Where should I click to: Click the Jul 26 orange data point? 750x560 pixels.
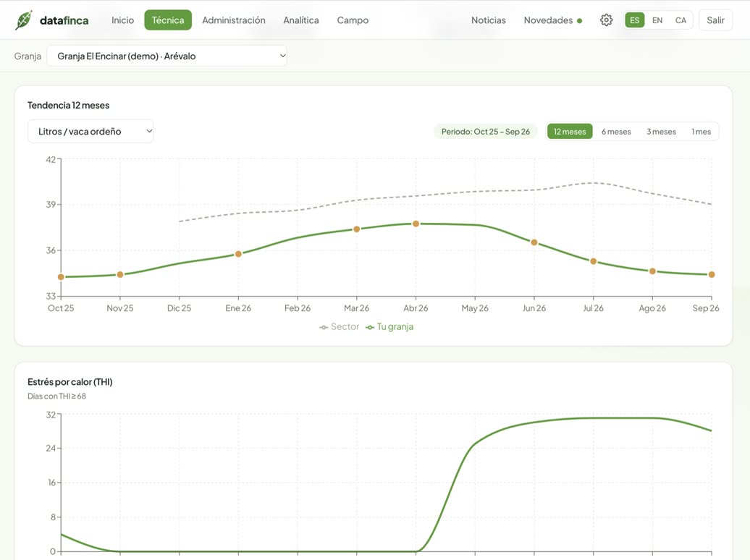(x=593, y=261)
